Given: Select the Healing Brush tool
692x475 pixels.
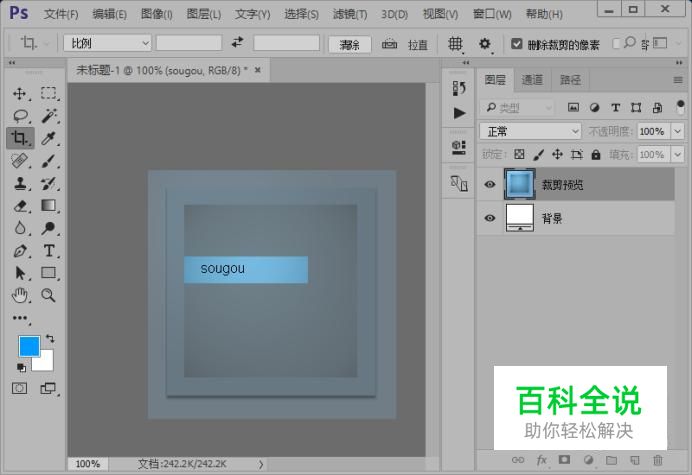Looking at the screenshot, I should (19, 161).
